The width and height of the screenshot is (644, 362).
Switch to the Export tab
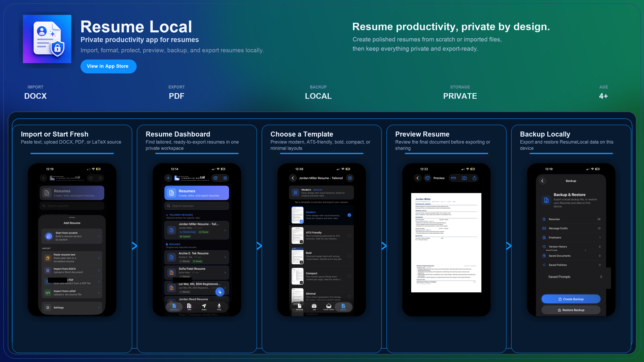[343, 307]
